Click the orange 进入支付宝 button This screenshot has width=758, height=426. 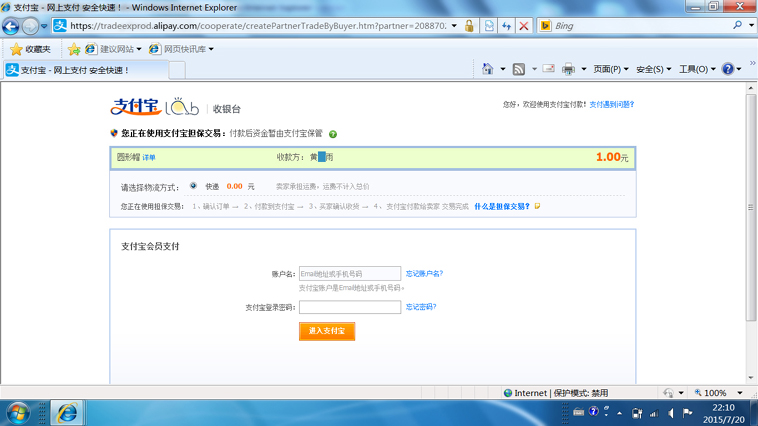pyautogui.click(x=327, y=330)
